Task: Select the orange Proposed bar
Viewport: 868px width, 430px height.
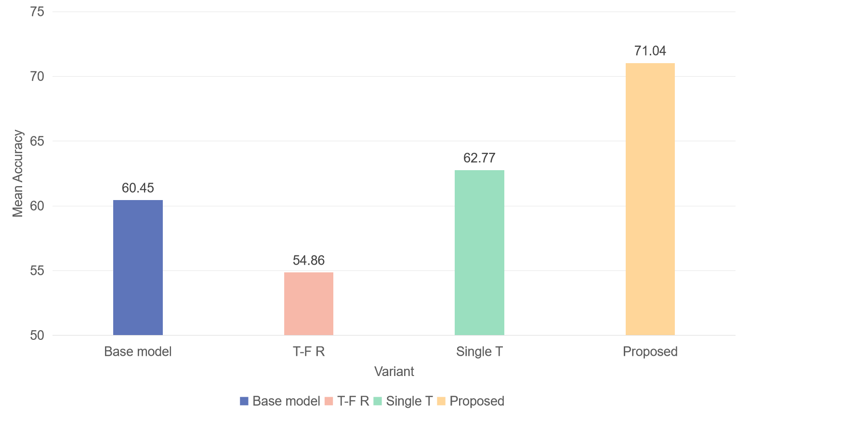Action: click(x=650, y=199)
